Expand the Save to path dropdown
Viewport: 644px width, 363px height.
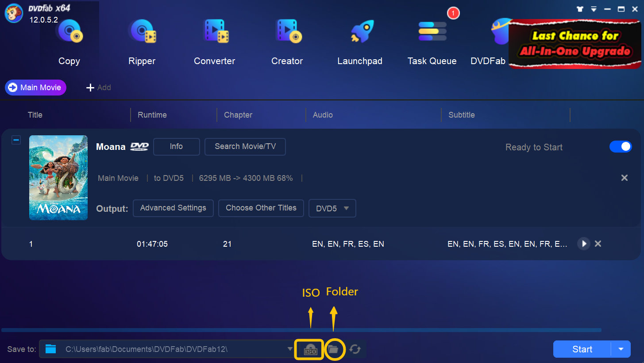[290, 349]
